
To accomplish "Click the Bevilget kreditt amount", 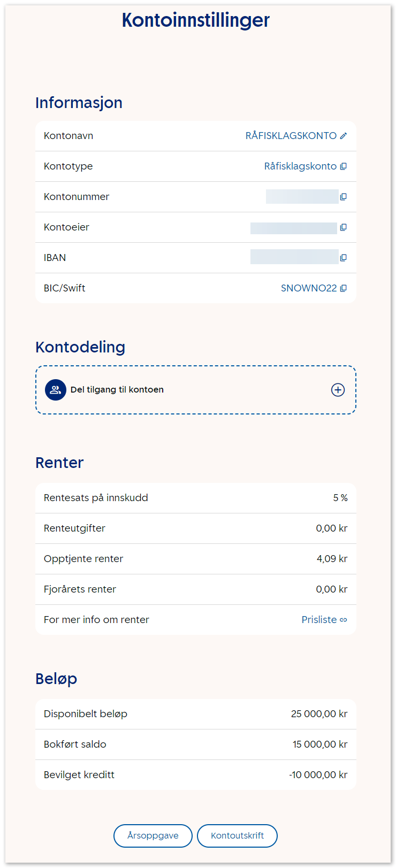I will click(x=318, y=775).
